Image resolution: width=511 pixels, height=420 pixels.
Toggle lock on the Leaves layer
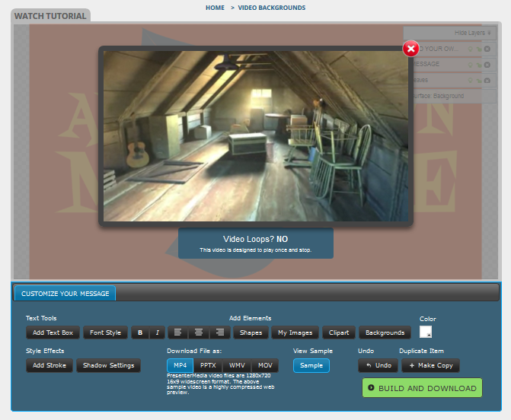pos(479,80)
